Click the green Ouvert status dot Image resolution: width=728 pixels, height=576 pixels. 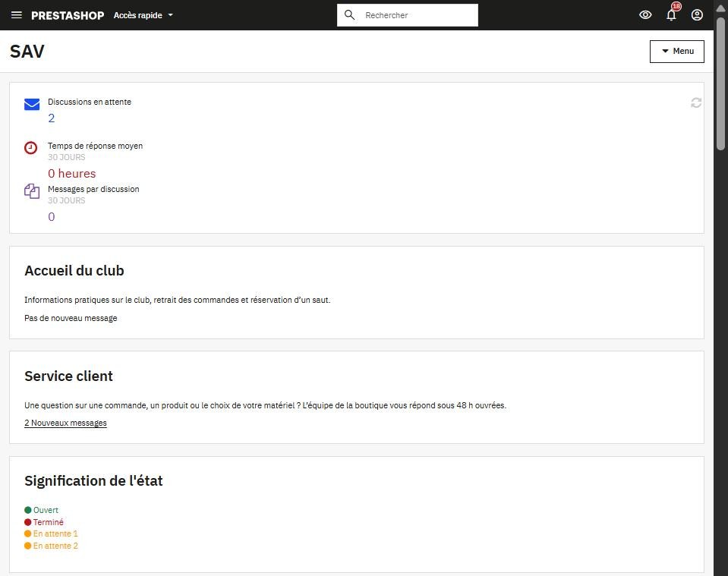tap(28, 510)
